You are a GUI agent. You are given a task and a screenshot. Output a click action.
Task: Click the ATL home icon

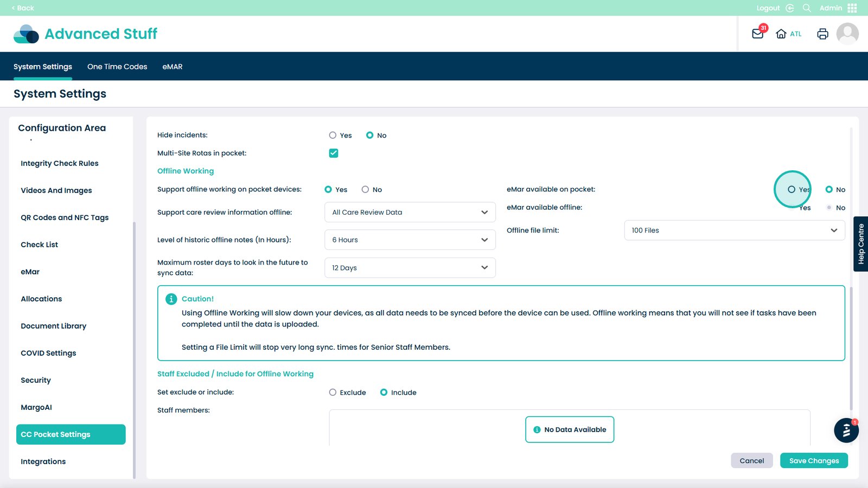tap(781, 34)
